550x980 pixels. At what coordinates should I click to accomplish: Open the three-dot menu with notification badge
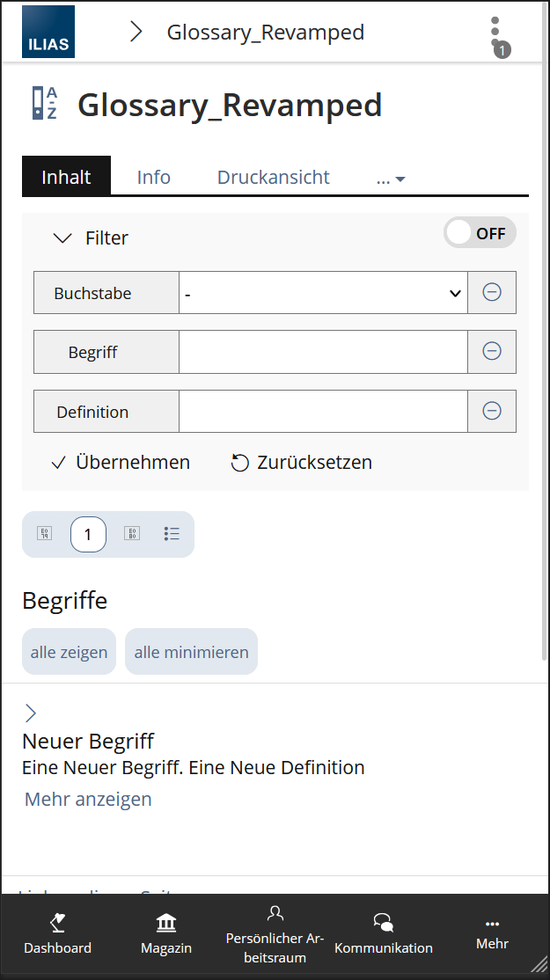(495, 33)
